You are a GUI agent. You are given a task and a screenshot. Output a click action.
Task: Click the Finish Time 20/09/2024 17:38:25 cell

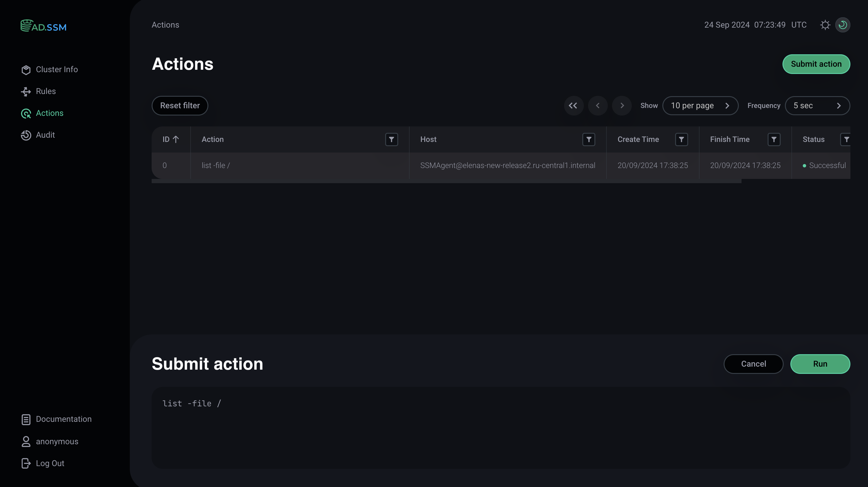click(745, 165)
